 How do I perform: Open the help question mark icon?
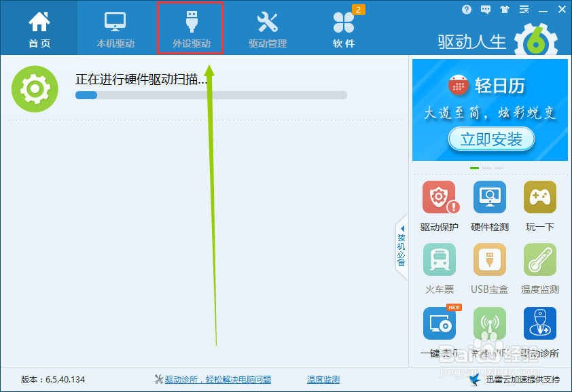click(x=467, y=10)
